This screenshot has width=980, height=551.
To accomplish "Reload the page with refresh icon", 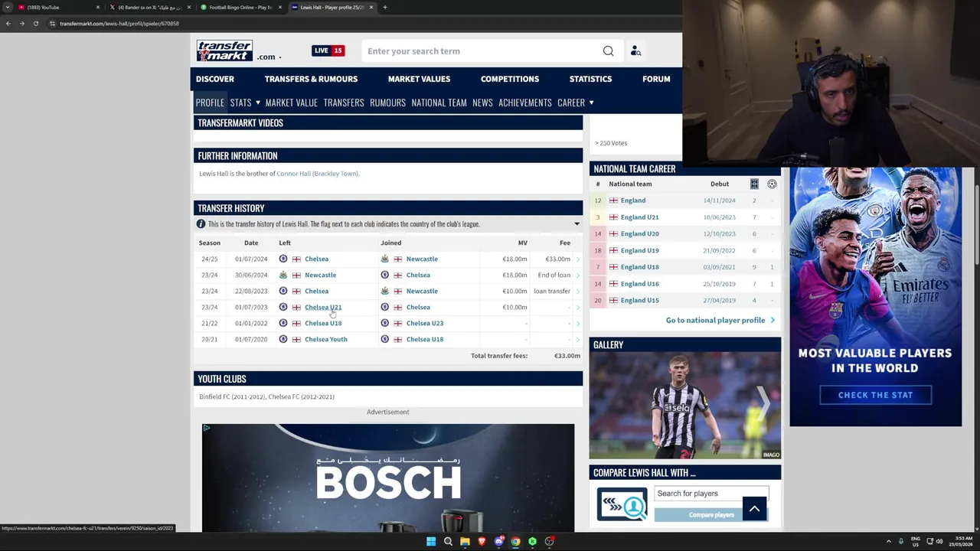I will point(35,24).
